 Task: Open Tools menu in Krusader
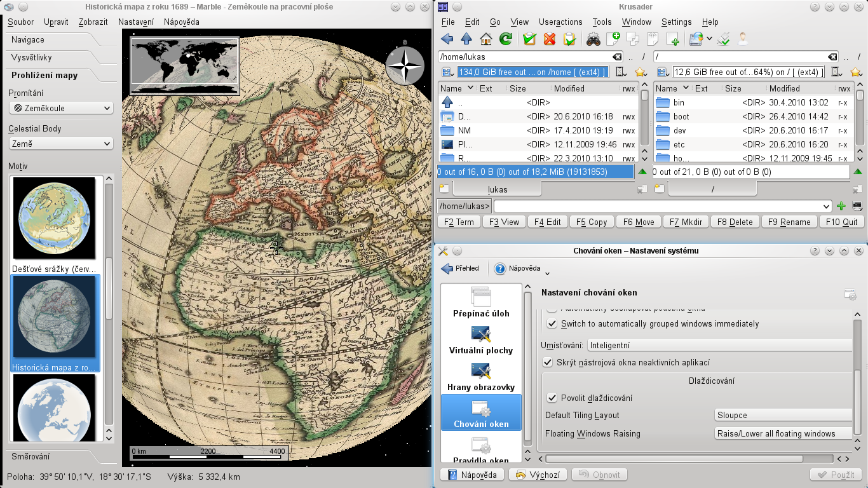click(602, 22)
